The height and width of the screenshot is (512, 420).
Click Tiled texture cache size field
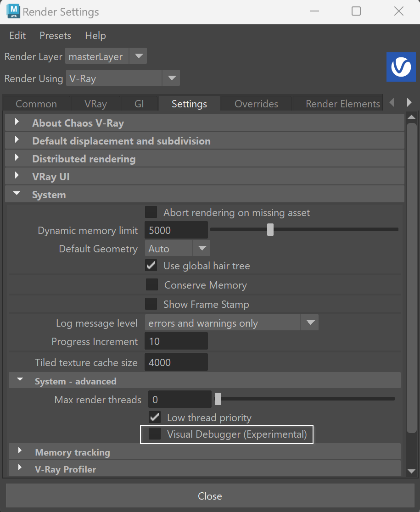[176, 362]
